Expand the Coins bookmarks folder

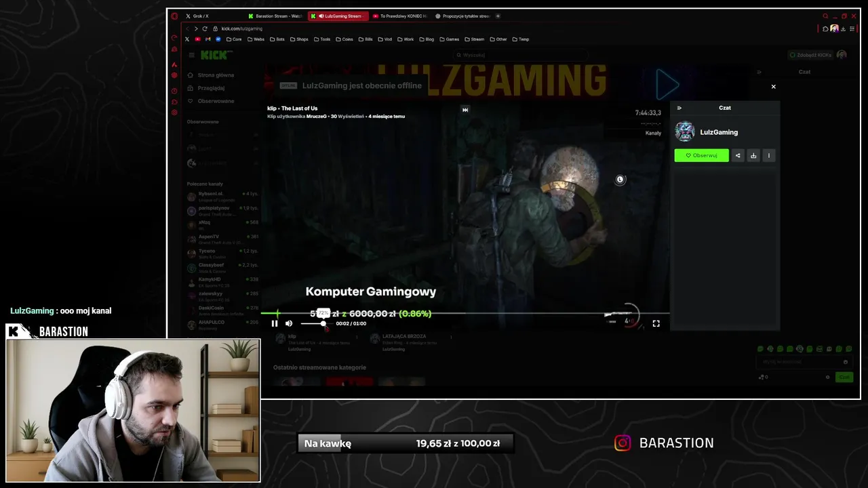coord(344,39)
